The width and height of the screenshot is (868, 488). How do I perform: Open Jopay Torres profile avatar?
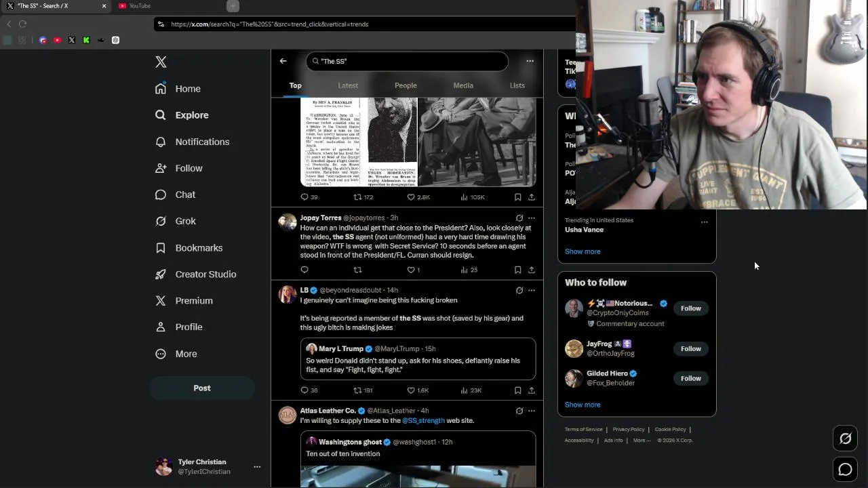pyautogui.click(x=288, y=222)
